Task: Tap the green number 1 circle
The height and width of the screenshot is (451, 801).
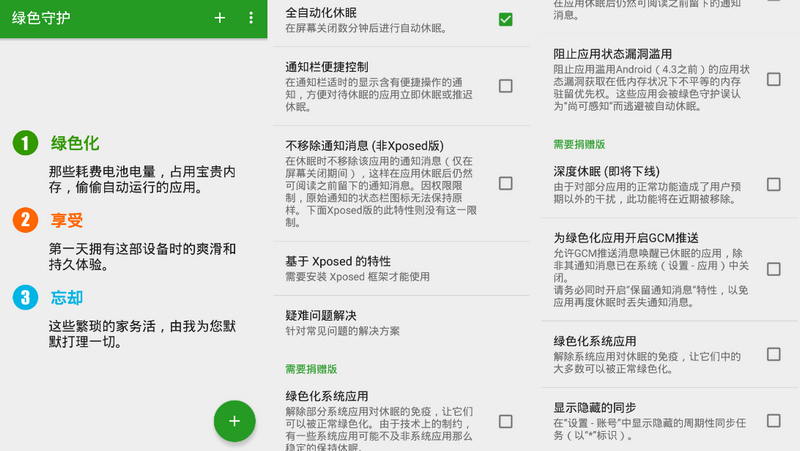Action: point(25,144)
